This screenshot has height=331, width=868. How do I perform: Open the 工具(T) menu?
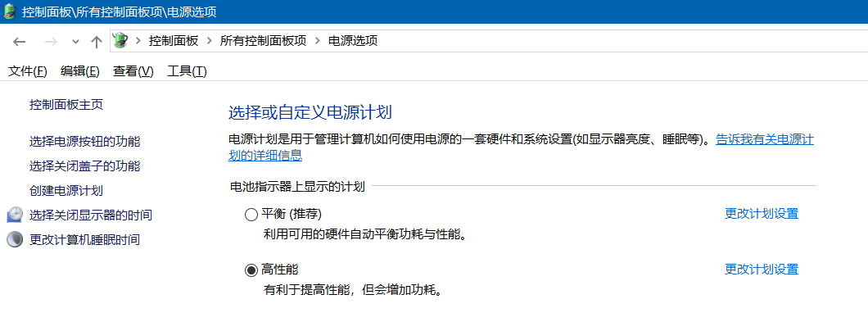187,71
